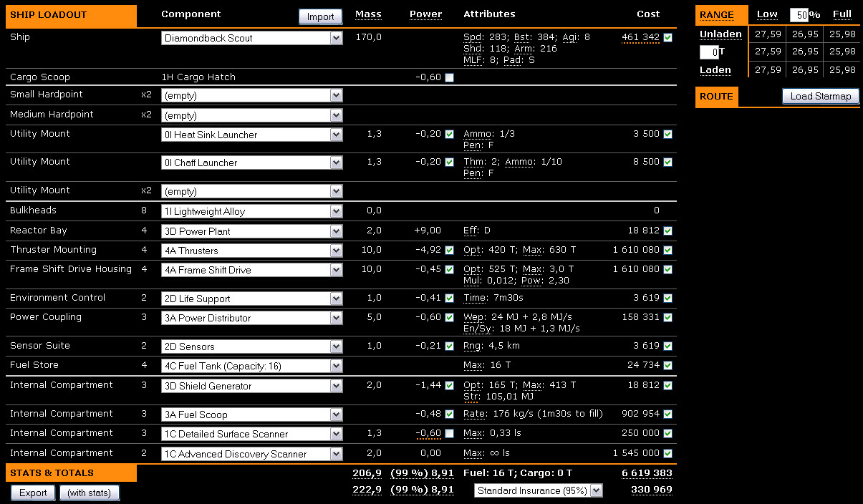Image resolution: width=863 pixels, height=504 pixels.
Task: Open the Diamondback Scout ship dropdown
Action: (x=251, y=38)
